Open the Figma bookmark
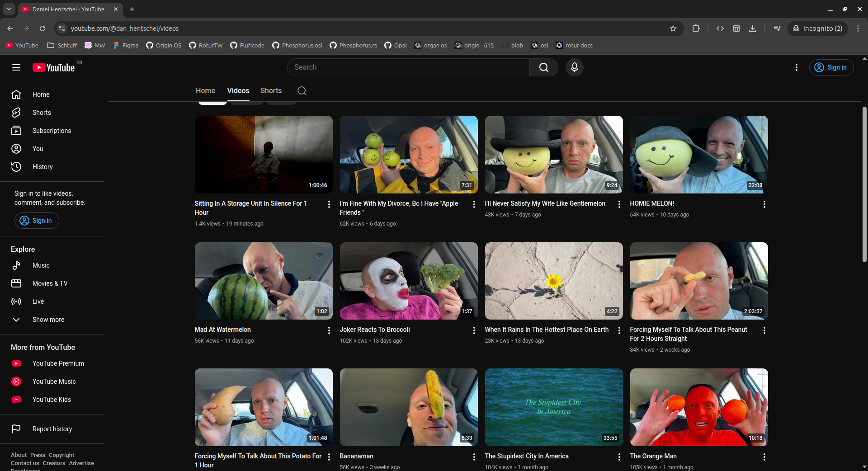Image resolution: width=868 pixels, height=471 pixels. 126,45
